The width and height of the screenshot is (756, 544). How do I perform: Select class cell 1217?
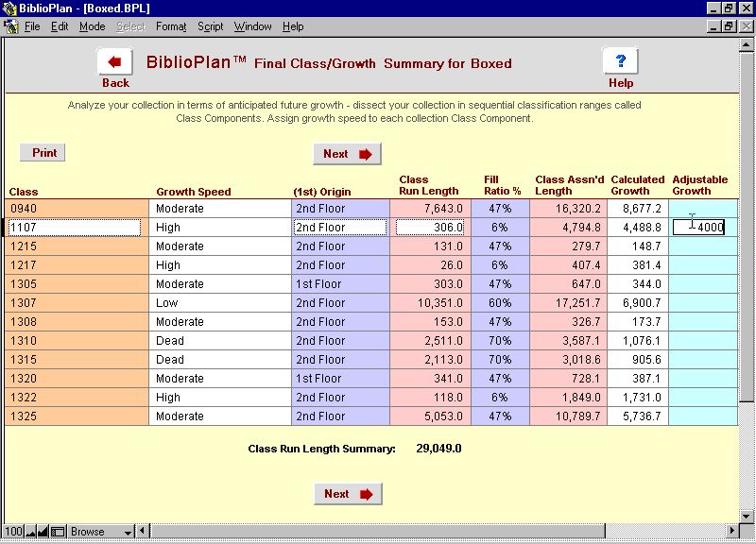tap(77, 265)
